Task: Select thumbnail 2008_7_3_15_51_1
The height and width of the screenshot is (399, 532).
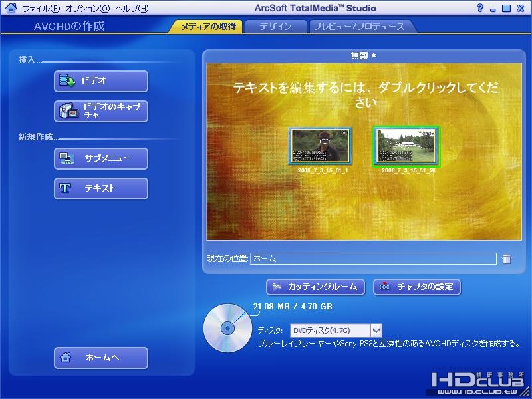Action: point(321,146)
